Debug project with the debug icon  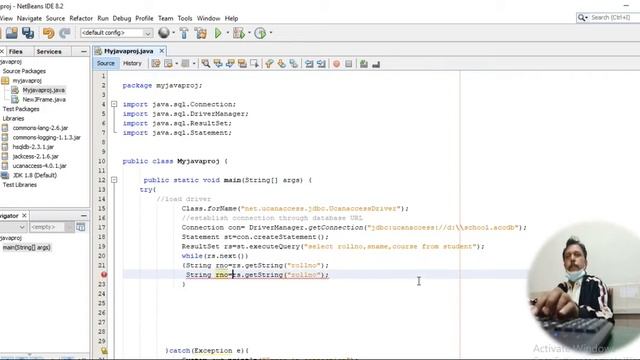[239, 33]
